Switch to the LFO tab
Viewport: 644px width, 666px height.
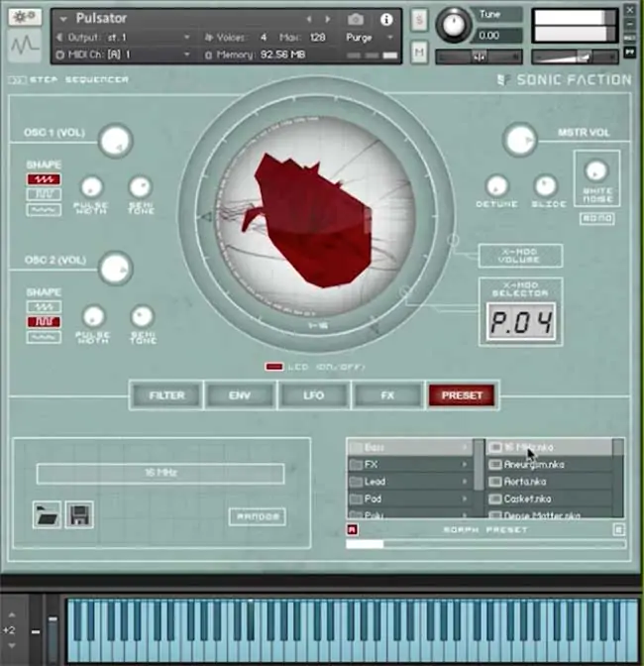click(x=314, y=395)
